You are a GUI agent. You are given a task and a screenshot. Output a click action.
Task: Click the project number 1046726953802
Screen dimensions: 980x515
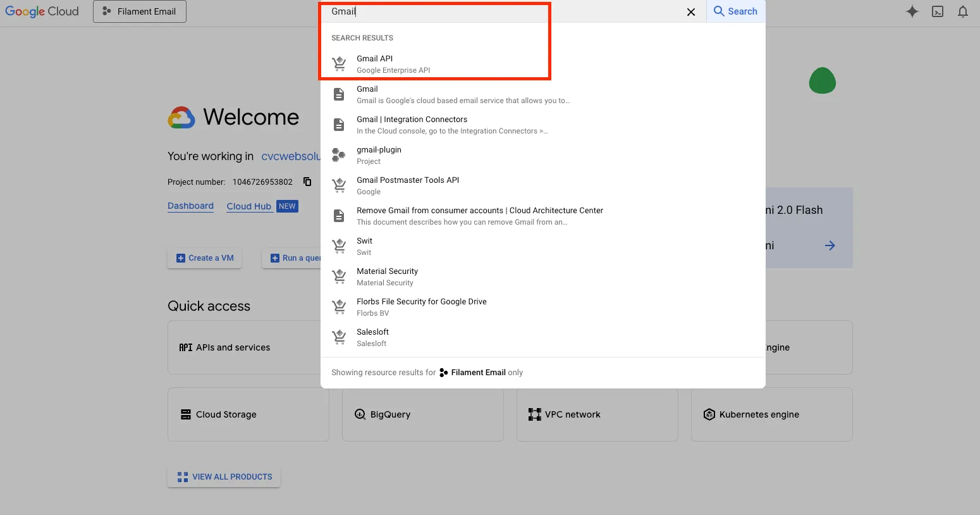262,182
